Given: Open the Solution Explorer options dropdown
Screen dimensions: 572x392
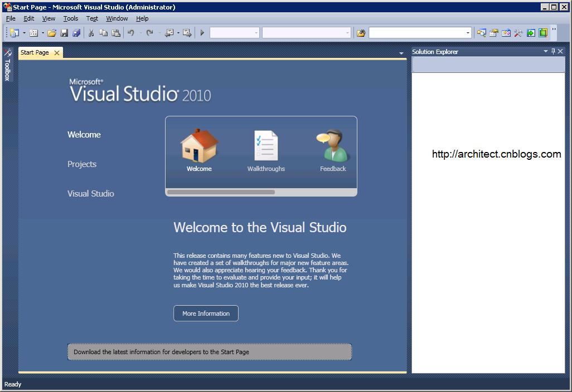Looking at the screenshot, I should click(x=545, y=51).
